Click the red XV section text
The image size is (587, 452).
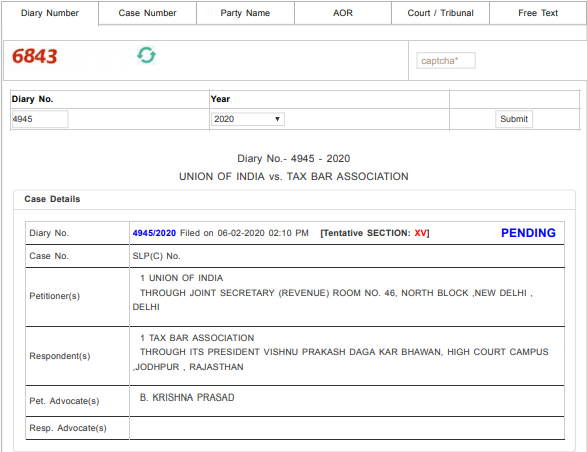420,233
